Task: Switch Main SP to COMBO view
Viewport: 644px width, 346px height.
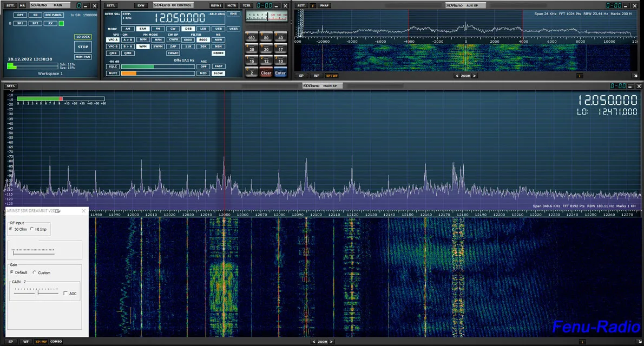Action: tap(56, 342)
